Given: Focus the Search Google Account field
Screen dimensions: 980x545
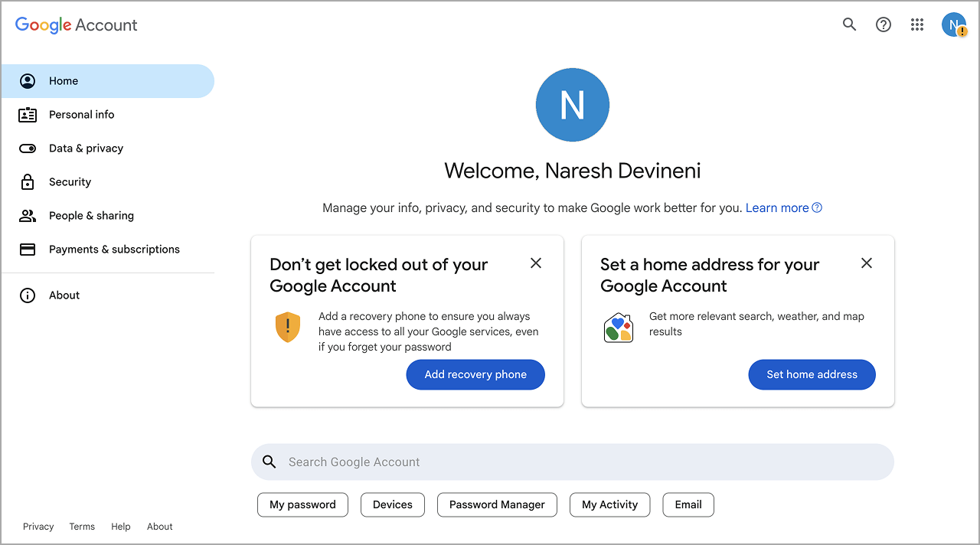Looking at the screenshot, I should tap(573, 462).
